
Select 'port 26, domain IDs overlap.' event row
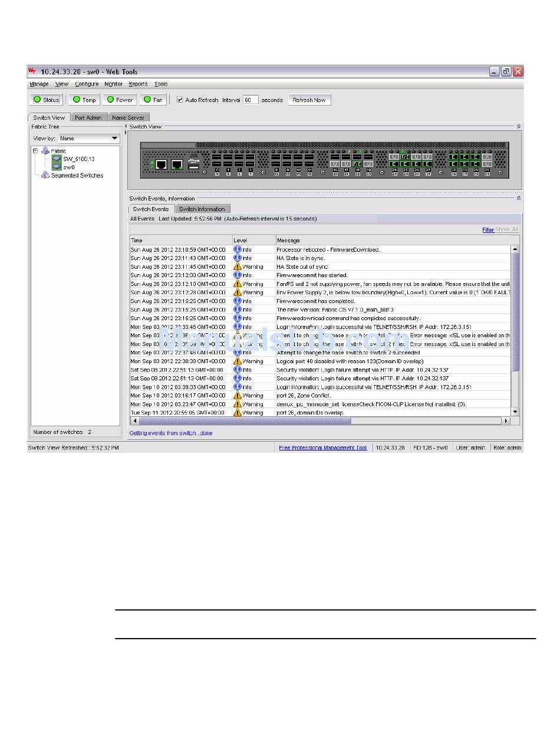click(x=320, y=413)
